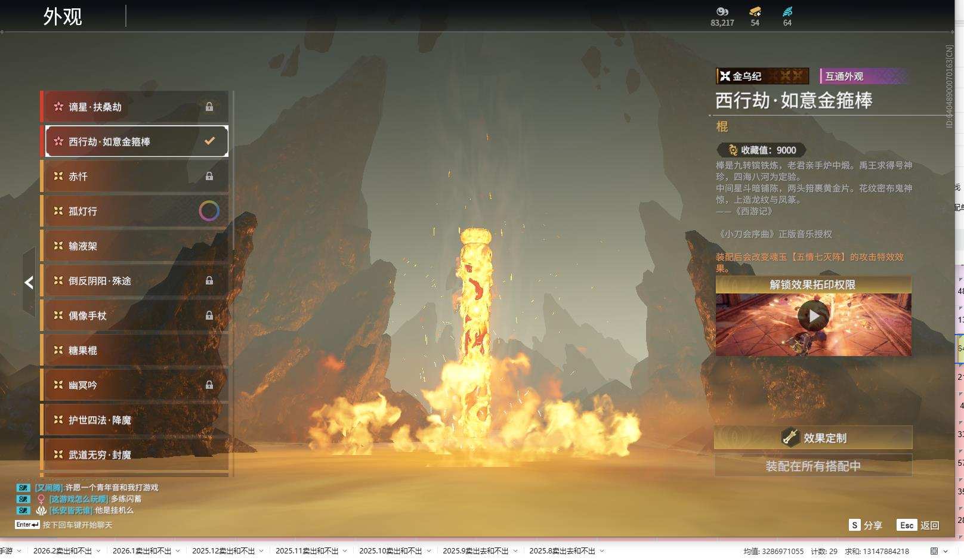Click the lock icon on 赤忏

click(x=209, y=176)
